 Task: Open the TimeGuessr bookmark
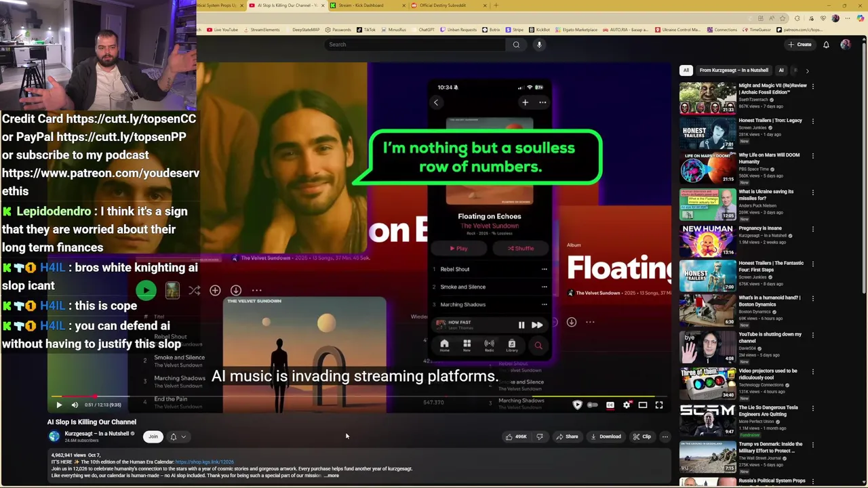(x=756, y=30)
